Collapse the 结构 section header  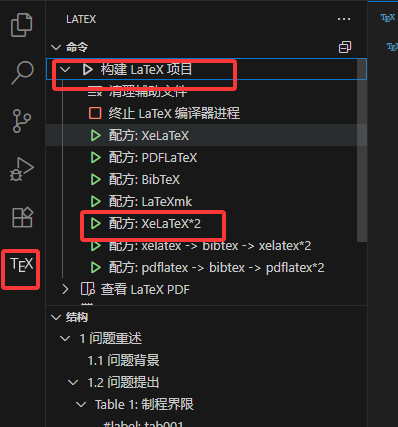[x=56, y=317]
